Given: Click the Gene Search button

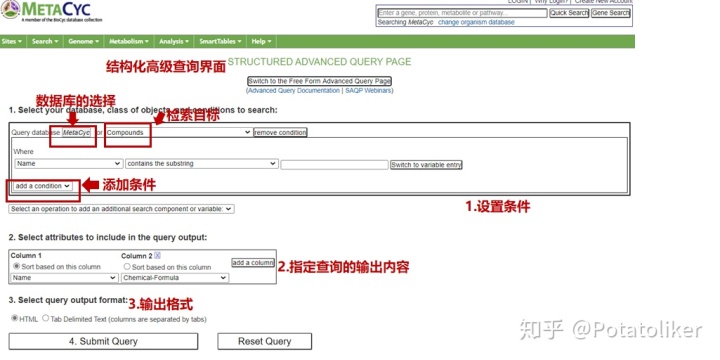Looking at the screenshot, I should pyautogui.click(x=611, y=13).
